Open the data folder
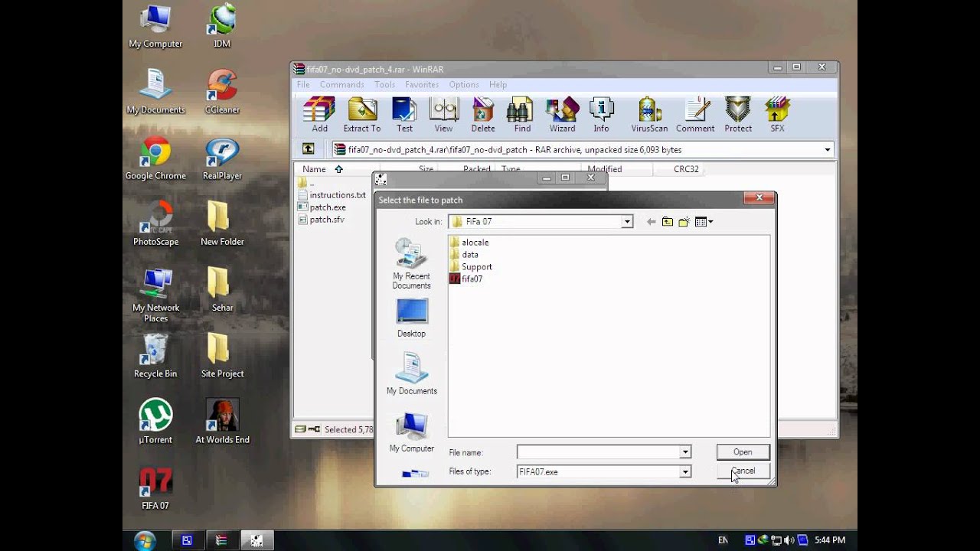The image size is (980, 551). [464, 255]
